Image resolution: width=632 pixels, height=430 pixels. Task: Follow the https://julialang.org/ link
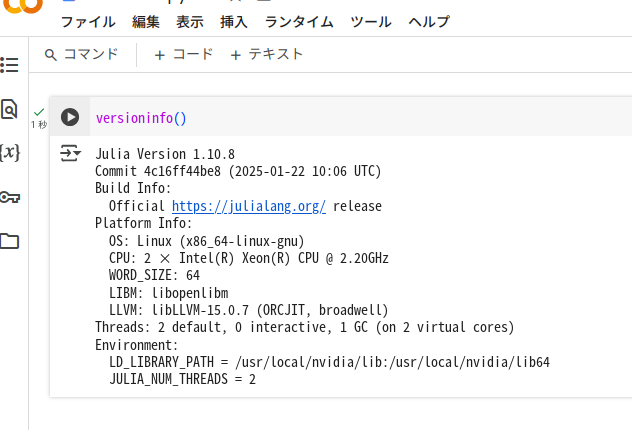pos(248,206)
